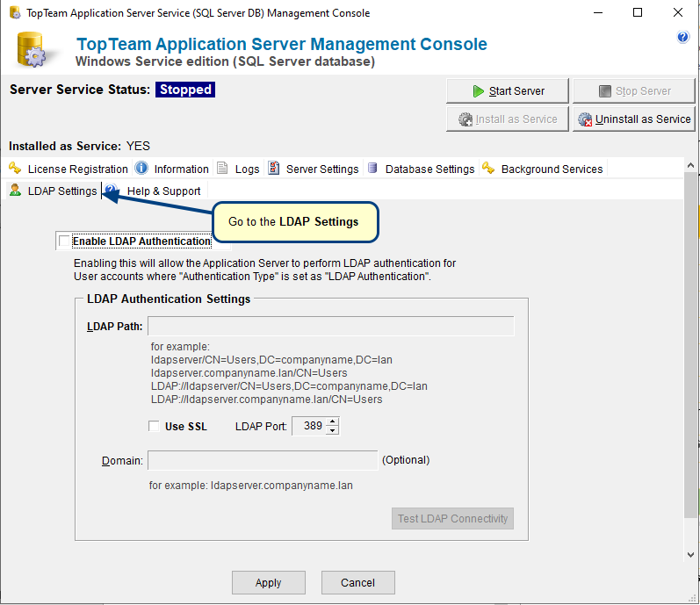Increase LDAP Port with up arrow
This screenshot has height=605, width=700.
pyautogui.click(x=333, y=421)
